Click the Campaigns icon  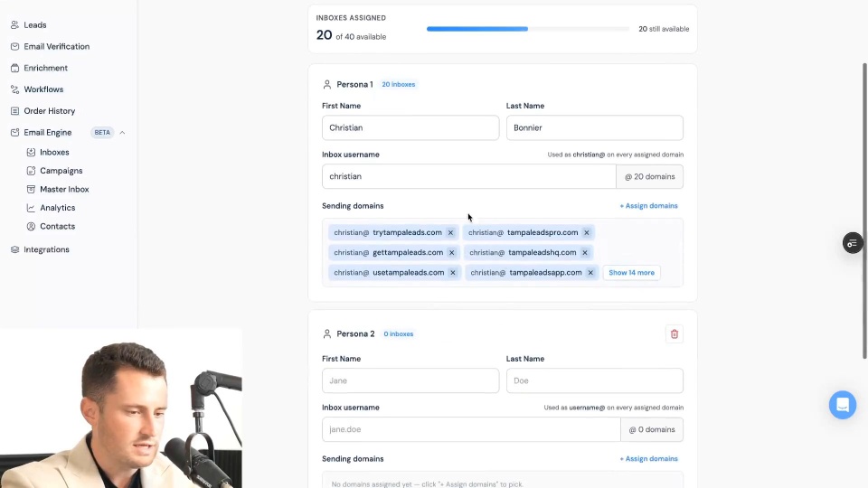[x=31, y=171]
